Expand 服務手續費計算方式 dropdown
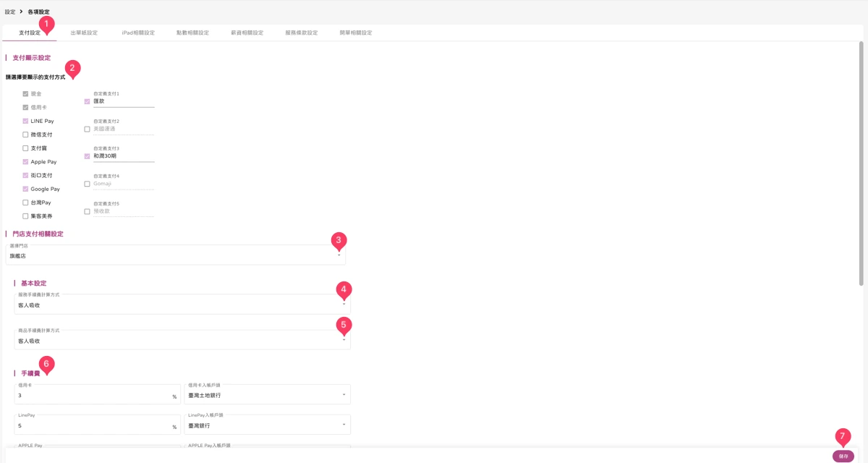Screen dimensions: 868x463 click(184, 304)
